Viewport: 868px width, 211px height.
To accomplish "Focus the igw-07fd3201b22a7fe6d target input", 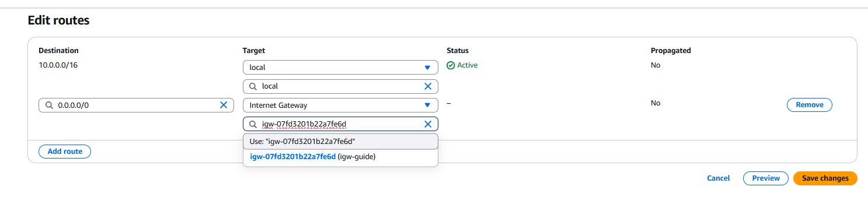I will coord(340,124).
